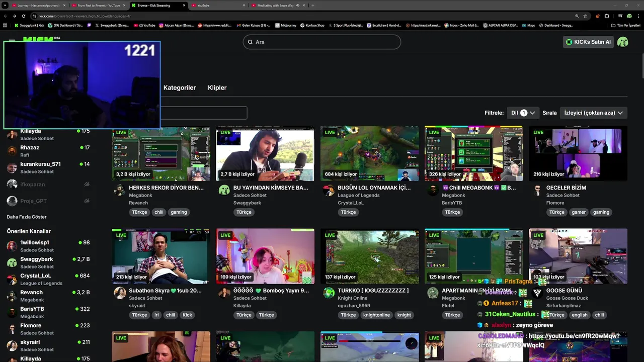644x362 pixels.
Task: Click Knight Online category under TURKKO
Action: 353,298
